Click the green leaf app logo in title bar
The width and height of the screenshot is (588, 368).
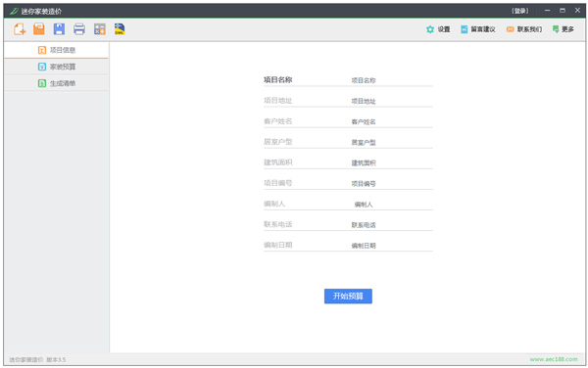click(x=14, y=11)
